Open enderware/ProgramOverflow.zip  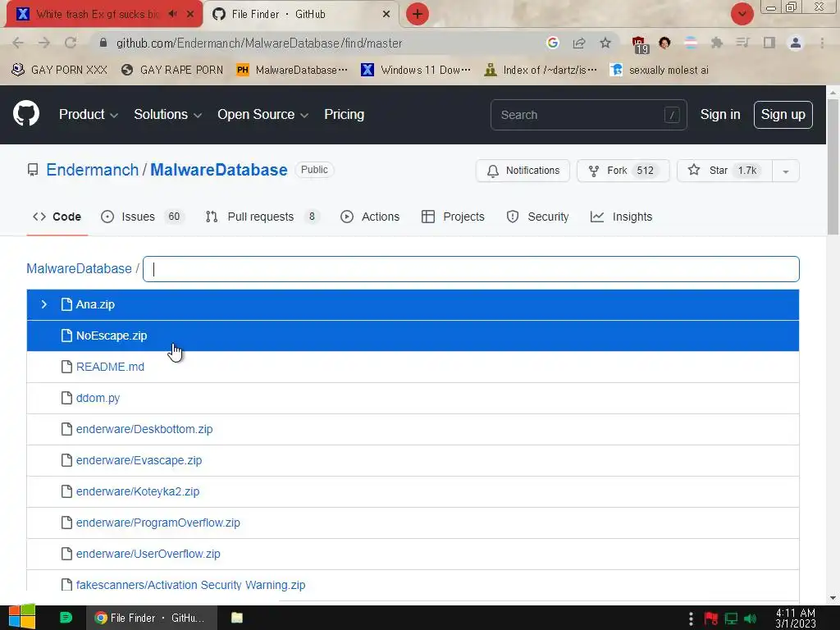(158, 523)
